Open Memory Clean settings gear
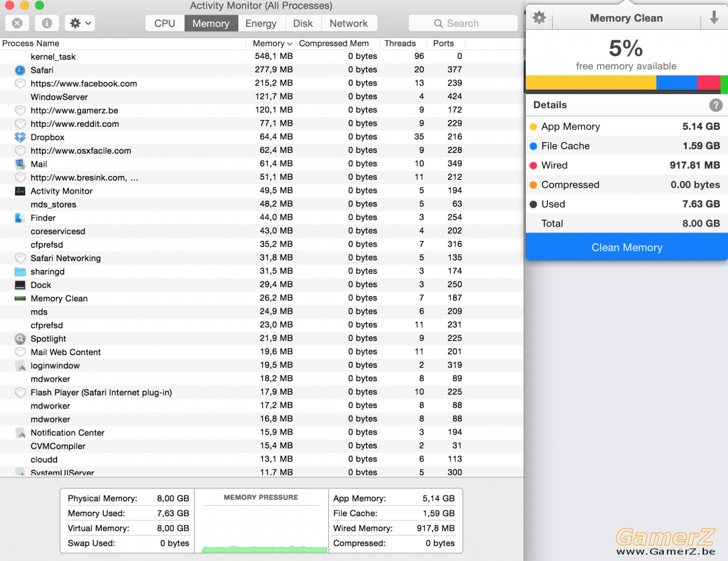This screenshot has height=561, width=728. tap(539, 18)
